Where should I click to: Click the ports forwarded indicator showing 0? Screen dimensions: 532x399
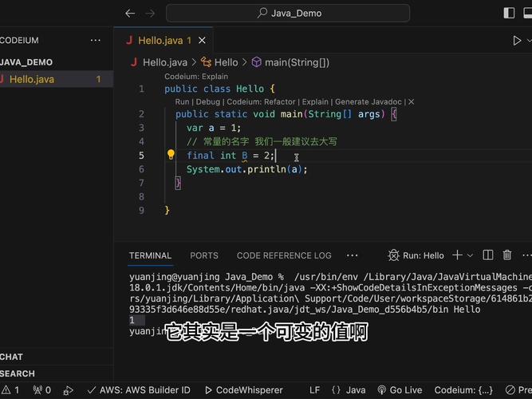[x=41, y=390]
